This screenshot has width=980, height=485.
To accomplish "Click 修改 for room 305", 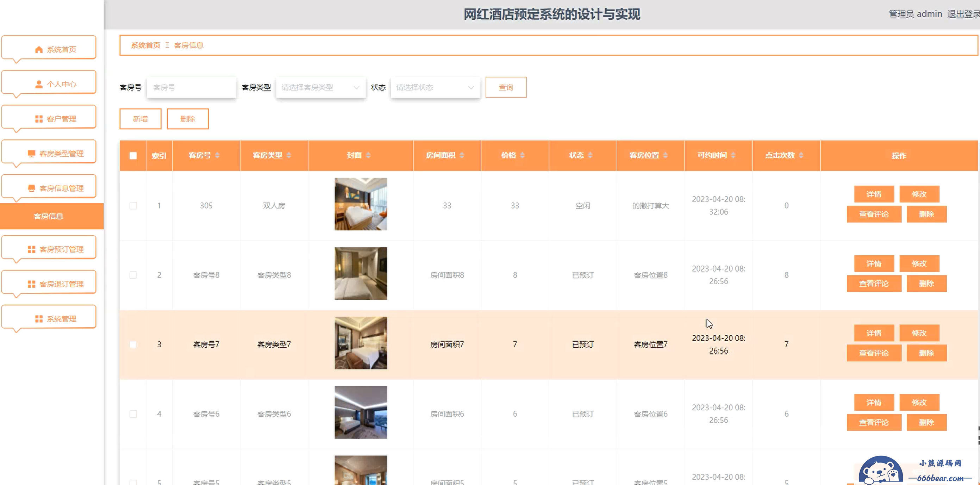I will point(919,194).
